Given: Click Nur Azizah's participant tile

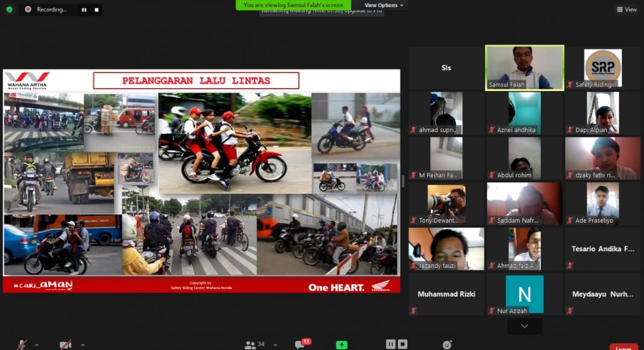Looking at the screenshot, I should [525, 294].
